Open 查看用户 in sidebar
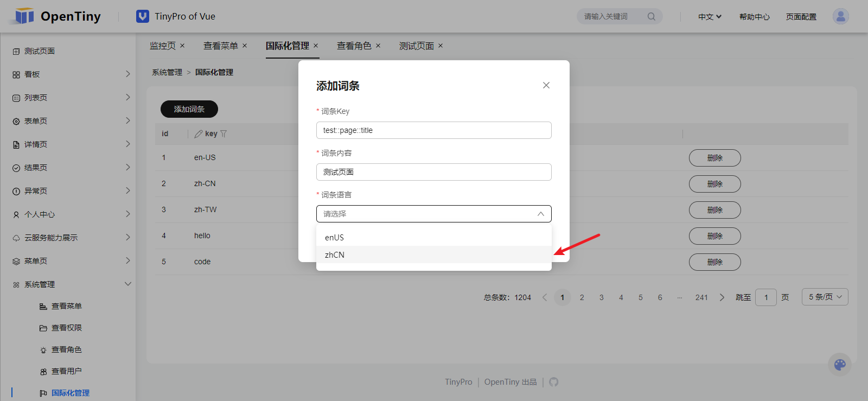The height and width of the screenshot is (401, 868). (66, 371)
